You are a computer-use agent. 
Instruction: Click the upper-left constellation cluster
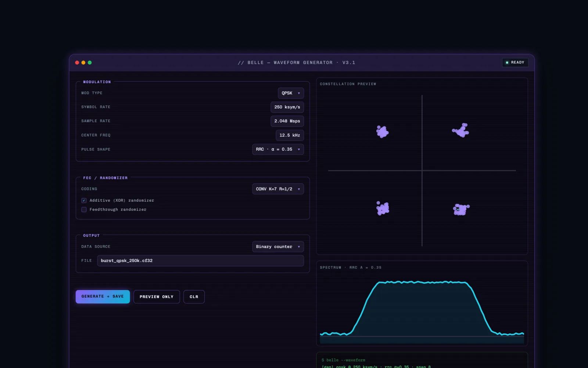[382, 132]
